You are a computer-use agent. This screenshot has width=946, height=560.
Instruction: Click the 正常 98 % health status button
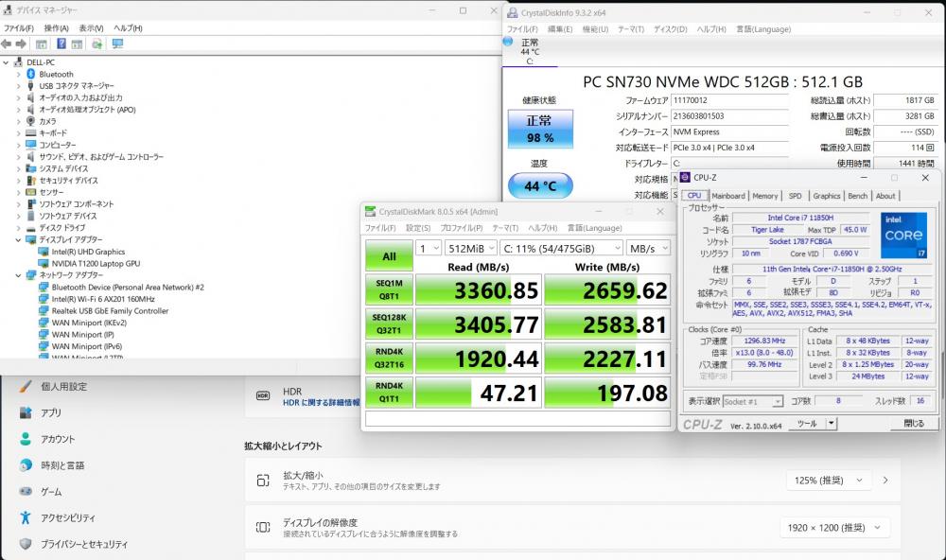tap(540, 129)
